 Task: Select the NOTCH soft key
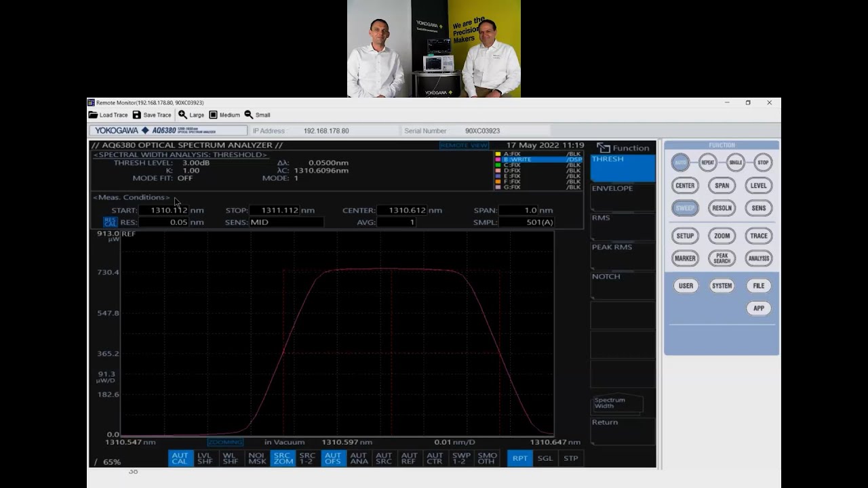click(623, 285)
